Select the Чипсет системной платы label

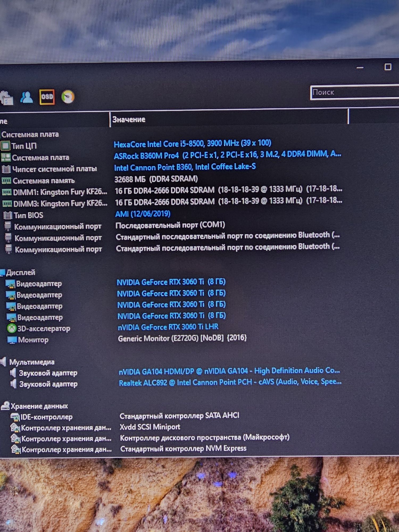(55, 169)
